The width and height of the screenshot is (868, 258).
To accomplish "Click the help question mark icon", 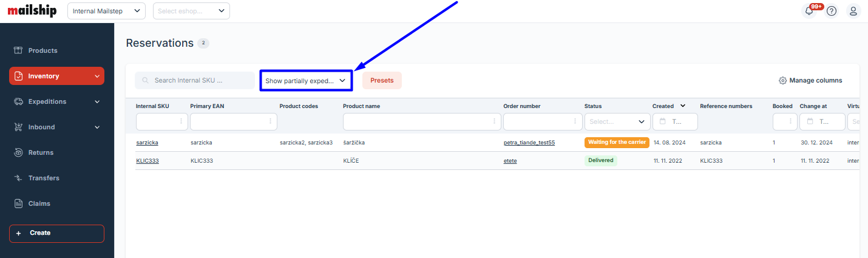I will (x=832, y=11).
